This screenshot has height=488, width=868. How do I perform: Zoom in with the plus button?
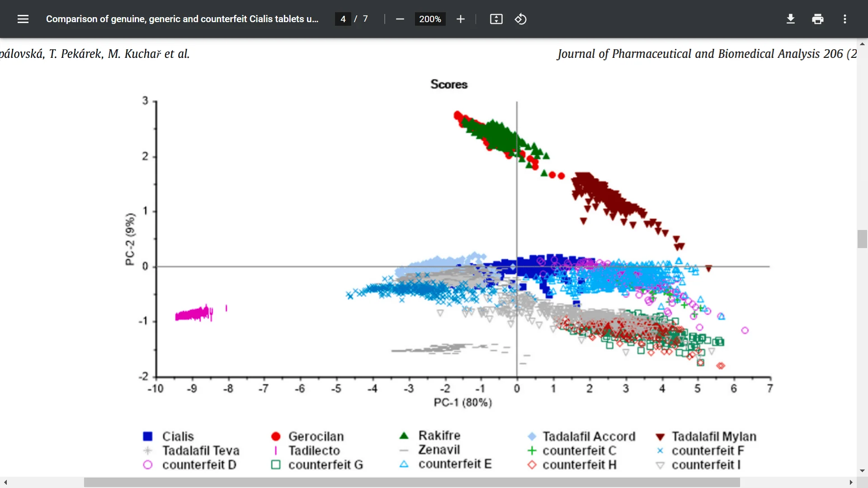coord(460,19)
